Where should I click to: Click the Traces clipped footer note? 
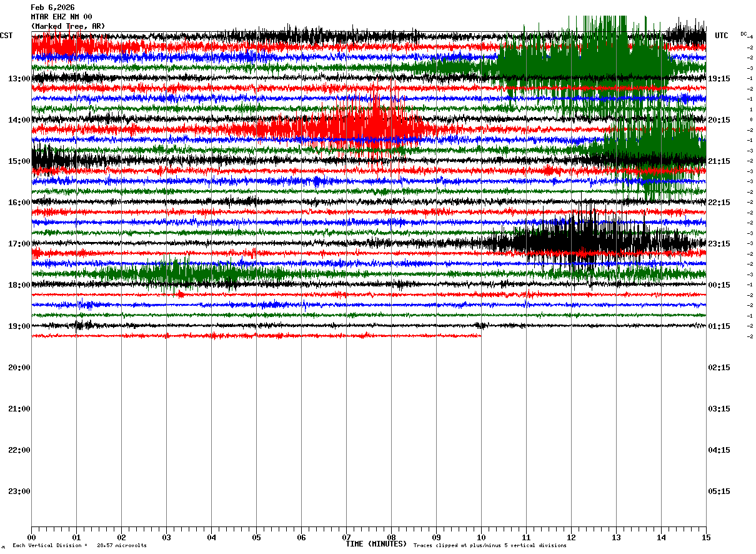pos(490,546)
